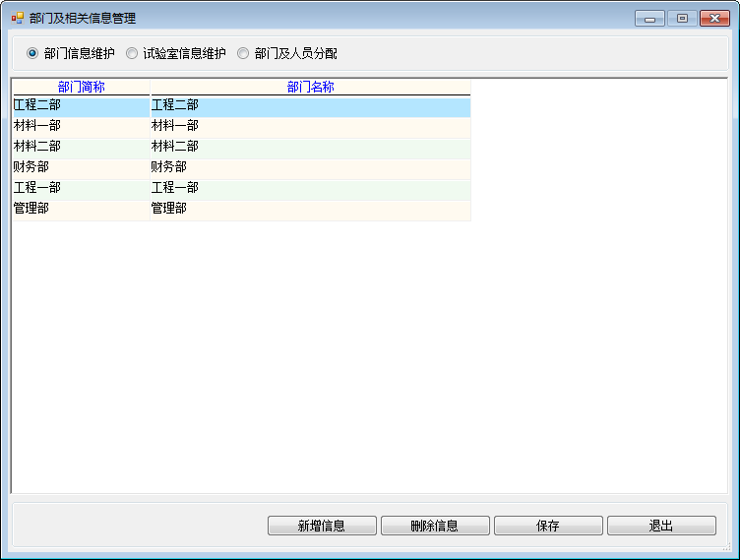Screen dimensions: 740x560
Task: Sort by the 部门简称 column header
Action: [81, 87]
